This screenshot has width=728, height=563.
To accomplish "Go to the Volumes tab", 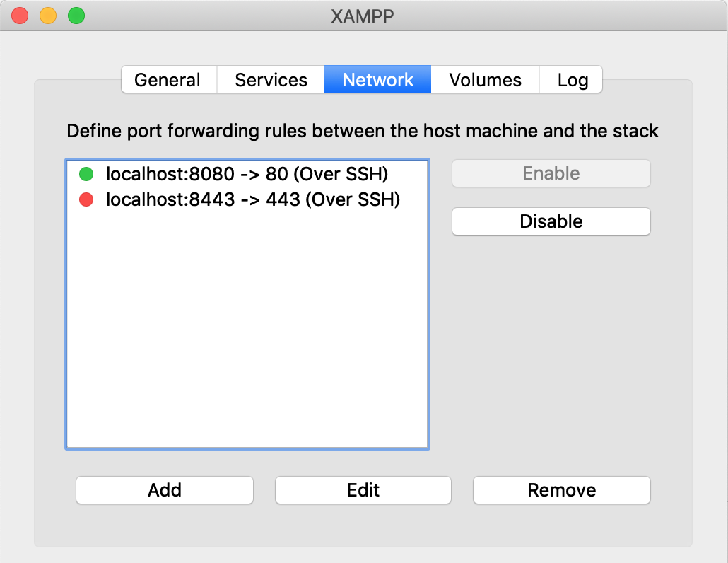I will 485,79.
